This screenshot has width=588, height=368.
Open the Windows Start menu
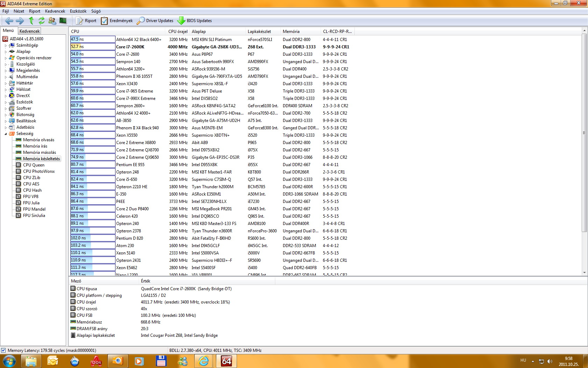[x=9, y=361]
